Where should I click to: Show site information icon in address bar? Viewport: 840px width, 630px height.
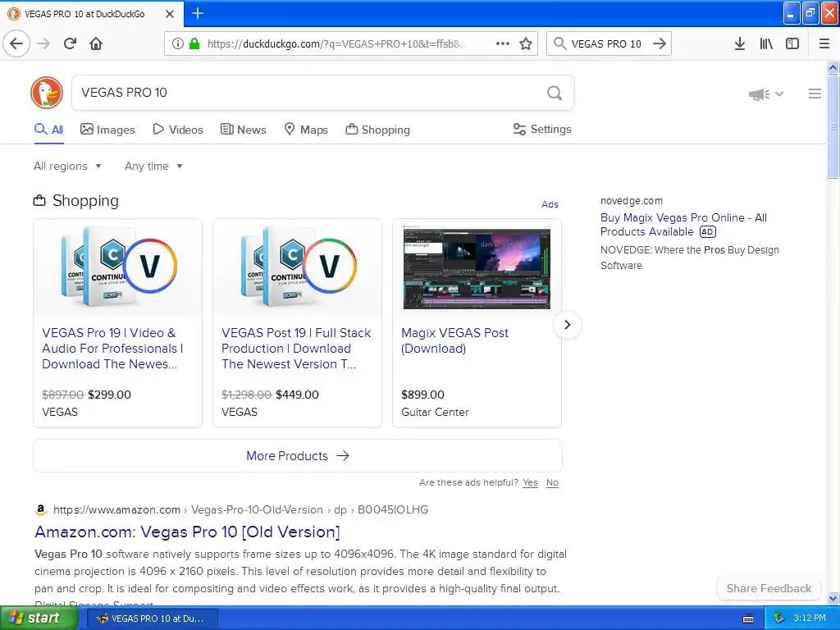pyautogui.click(x=177, y=43)
